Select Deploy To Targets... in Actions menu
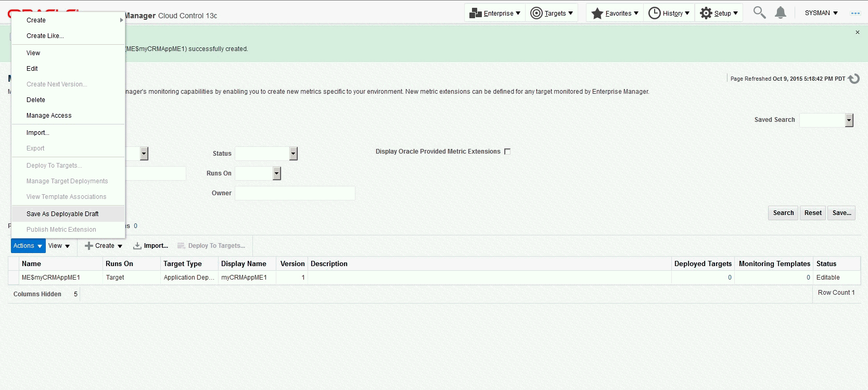Screen dimensions: 868x390 (68, 166)
